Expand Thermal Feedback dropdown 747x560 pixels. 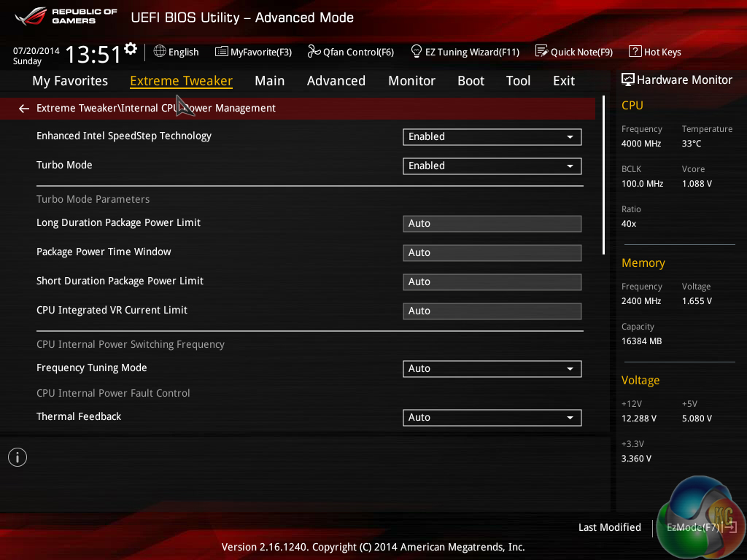[x=492, y=417]
